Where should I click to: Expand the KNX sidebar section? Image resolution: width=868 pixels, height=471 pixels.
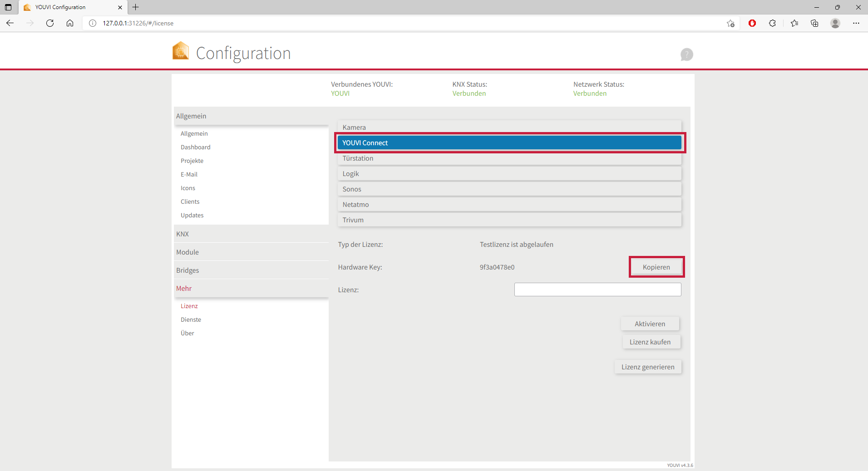251,234
